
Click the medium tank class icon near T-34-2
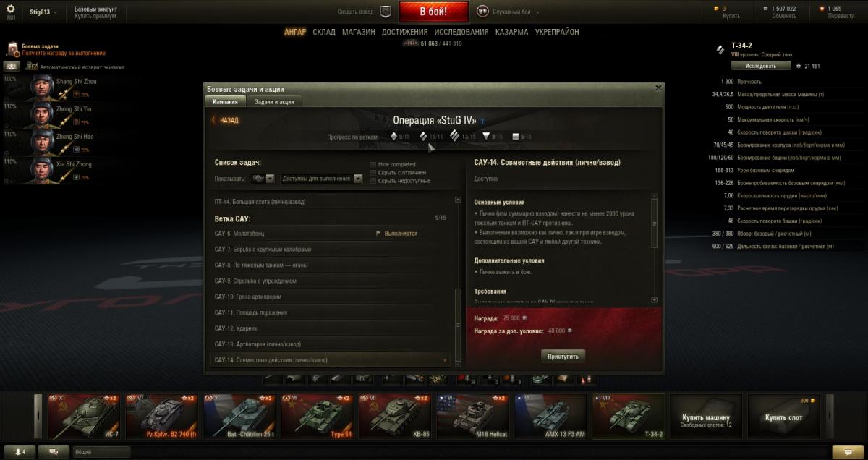click(720, 50)
